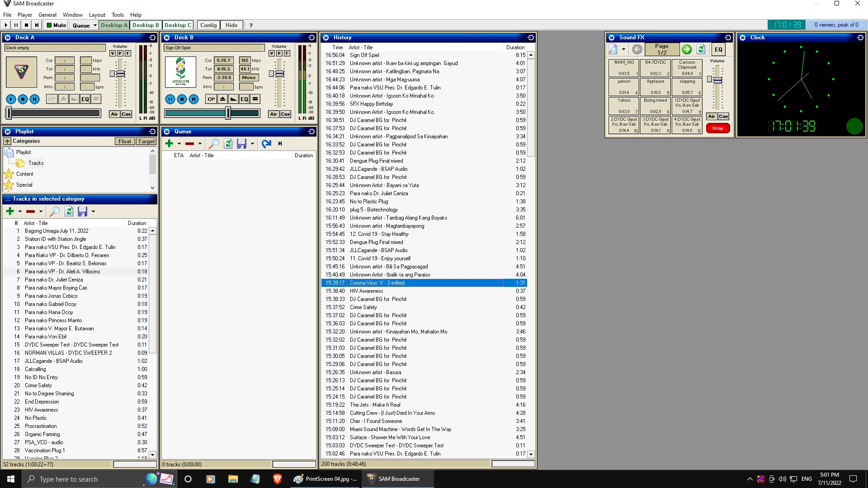Viewport: 868px width, 488px height.
Task: Click the search magnifier in Queue toolbar
Action: click(x=213, y=144)
